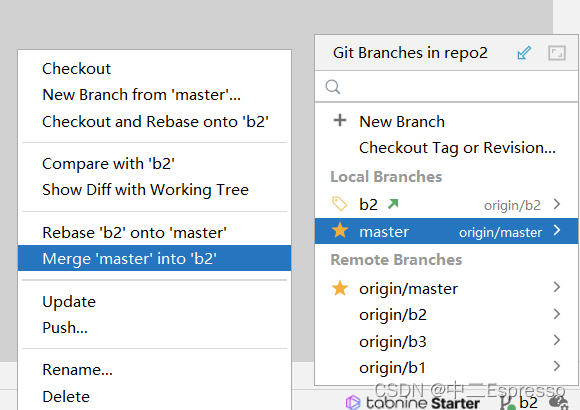The image size is (580, 410).
Task: Select the origin/master remote branch name
Action: [x=408, y=289]
